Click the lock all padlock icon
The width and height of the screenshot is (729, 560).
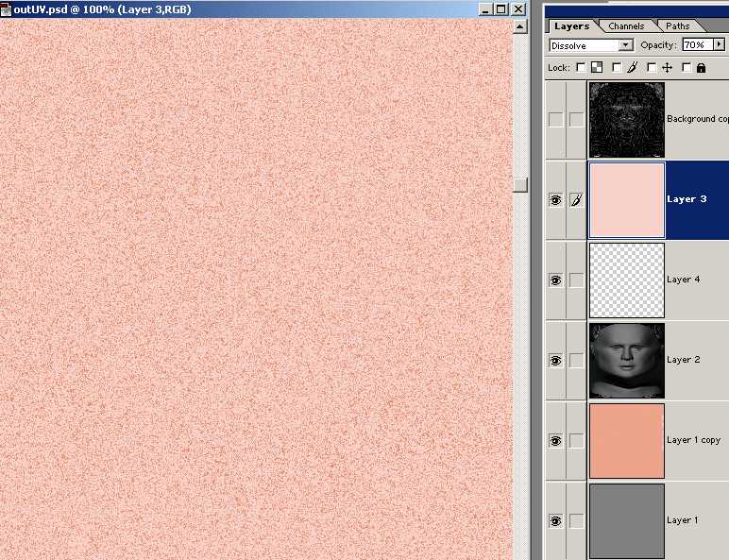tap(701, 68)
